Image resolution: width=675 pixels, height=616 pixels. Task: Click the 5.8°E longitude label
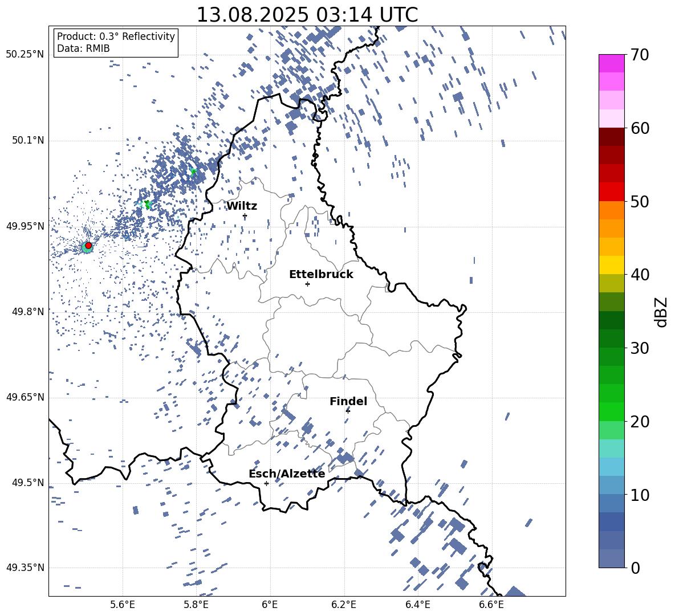click(x=196, y=605)
